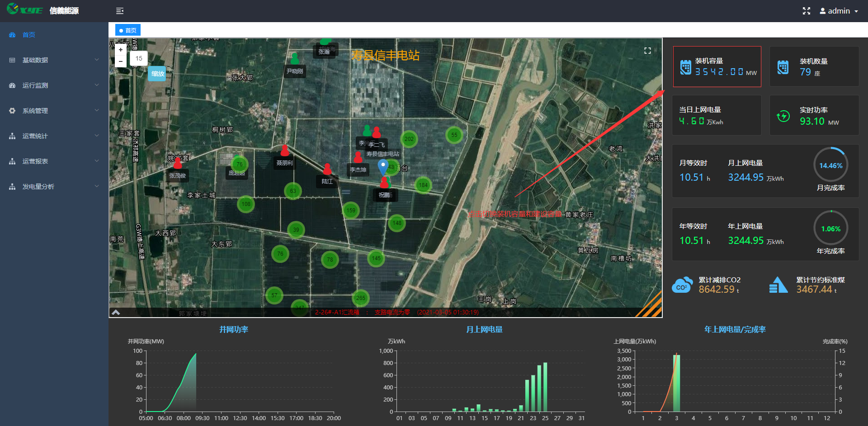Click the green cluster marker 57

pyautogui.click(x=274, y=295)
